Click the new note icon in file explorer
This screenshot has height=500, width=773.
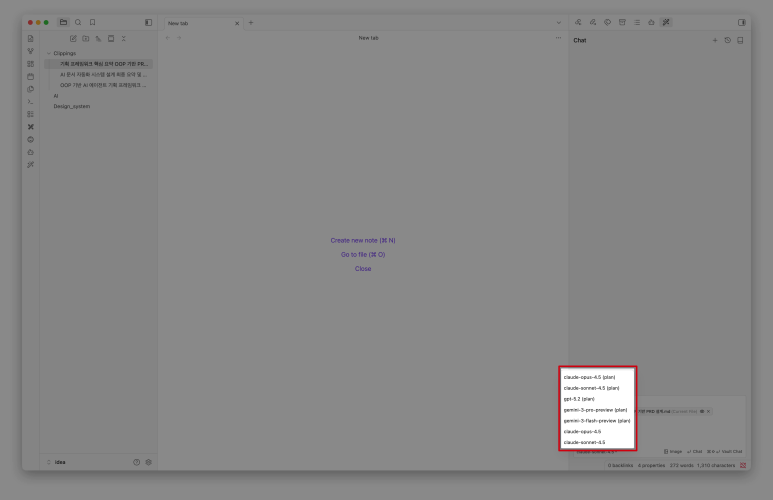(72, 38)
